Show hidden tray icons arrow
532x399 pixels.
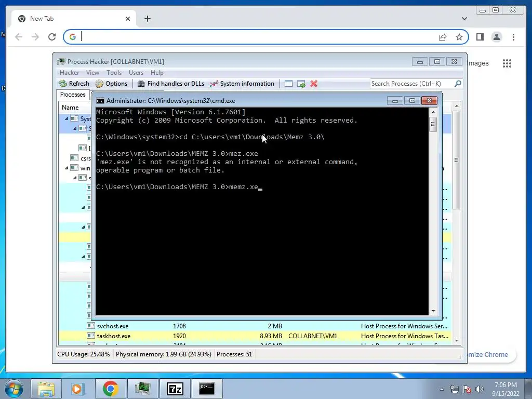(442, 390)
